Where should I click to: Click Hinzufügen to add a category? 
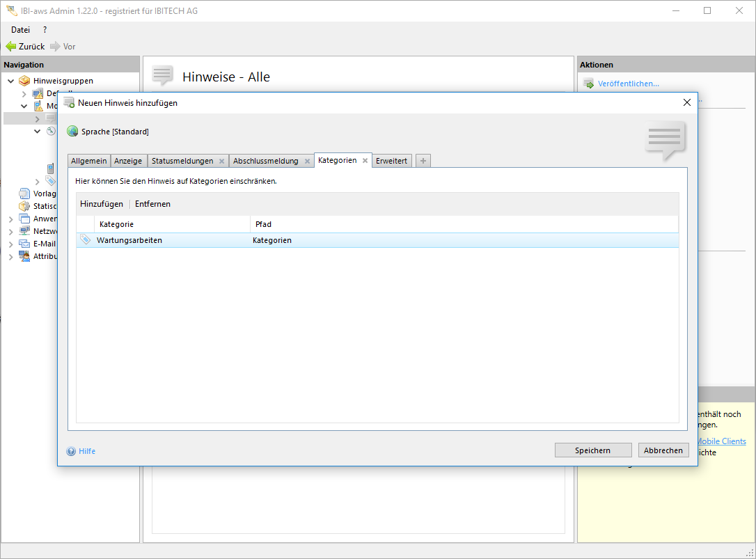coord(102,204)
